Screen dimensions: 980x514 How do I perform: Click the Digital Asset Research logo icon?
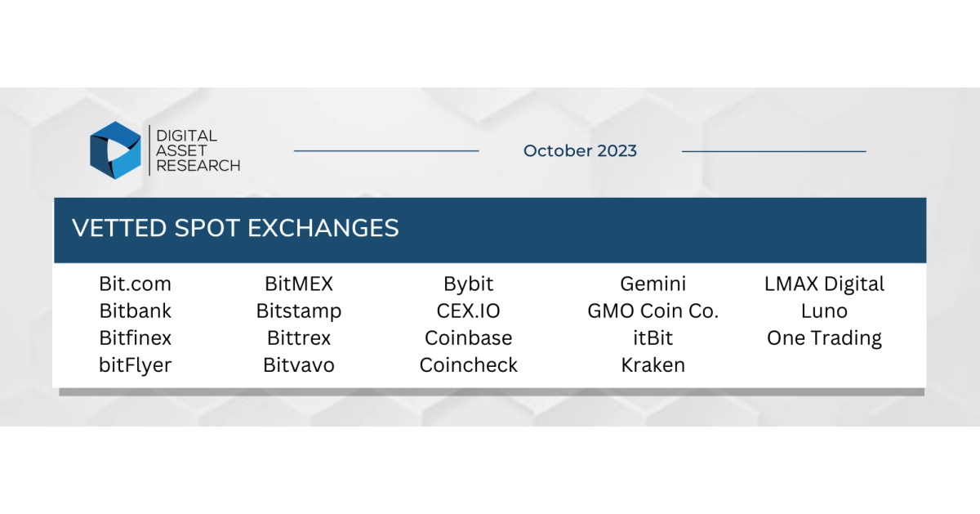point(115,150)
